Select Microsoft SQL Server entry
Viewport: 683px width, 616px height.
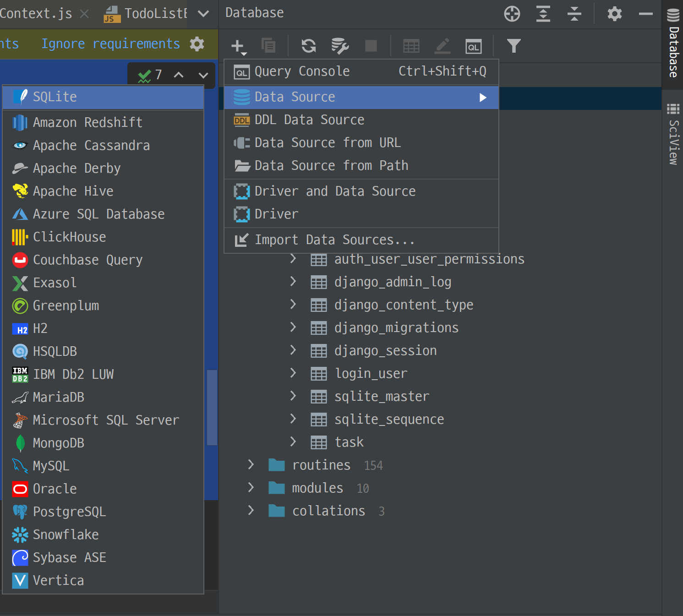pyautogui.click(x=103, y=420)
